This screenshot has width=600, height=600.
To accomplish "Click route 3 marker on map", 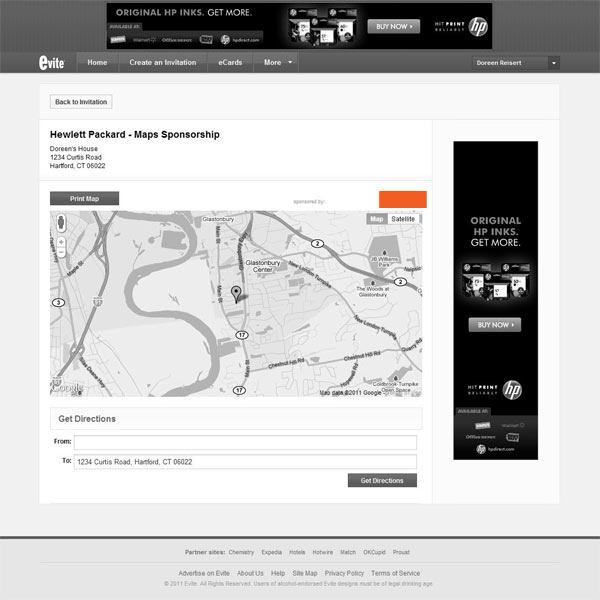I will pyautogui.click(x=58, y=303).
